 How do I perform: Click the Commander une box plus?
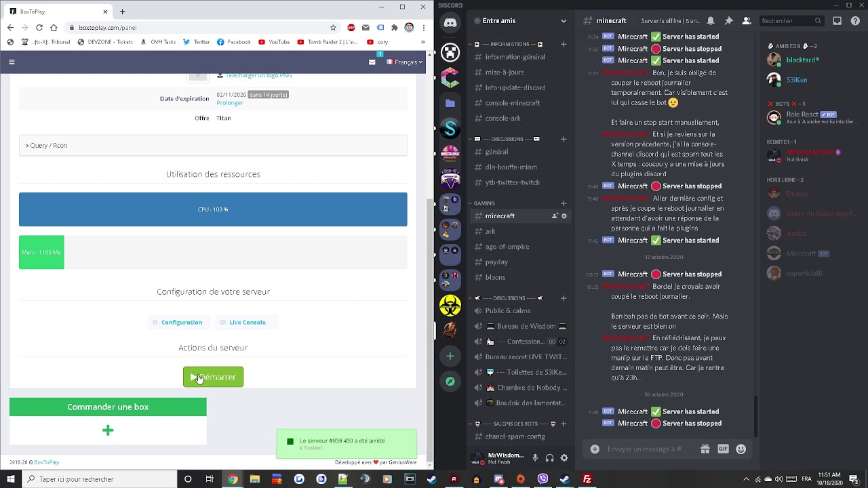[x=108, y=430]
